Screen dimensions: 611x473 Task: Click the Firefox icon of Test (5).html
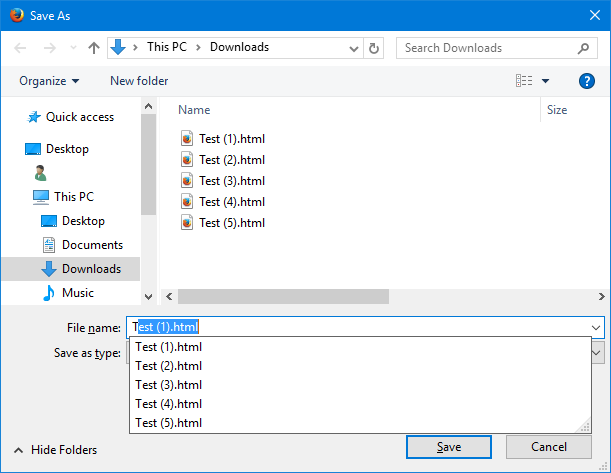(x=187, y=223)
